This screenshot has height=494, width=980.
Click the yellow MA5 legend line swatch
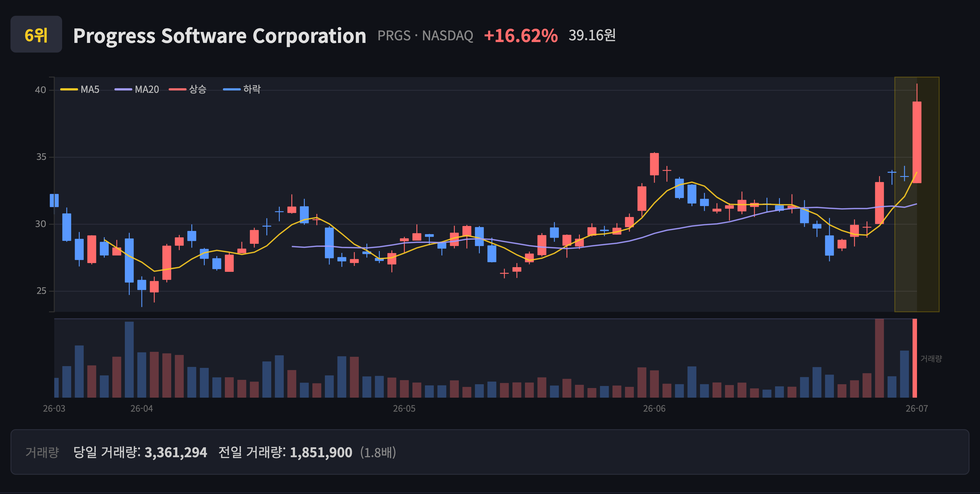[69, 90]
